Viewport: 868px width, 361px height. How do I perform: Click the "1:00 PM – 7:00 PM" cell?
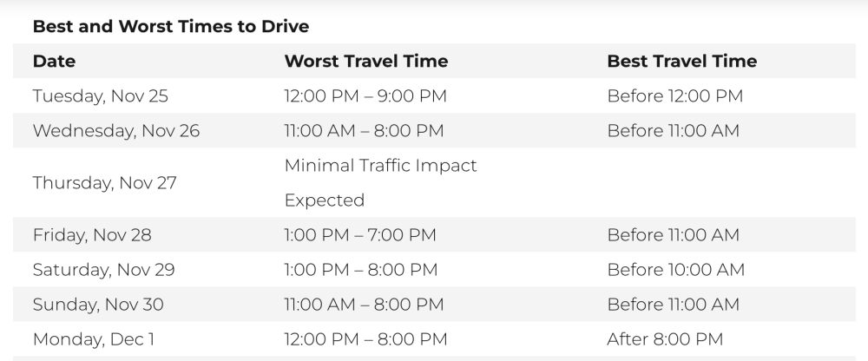[x=360, y=234]
